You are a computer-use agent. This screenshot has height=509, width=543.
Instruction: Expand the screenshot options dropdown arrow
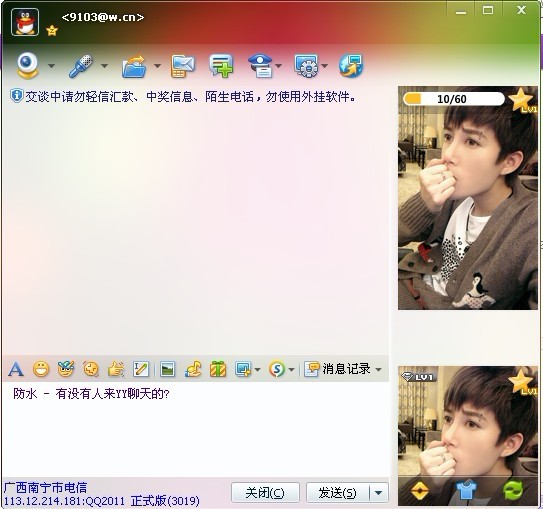[x=257, y=369]
